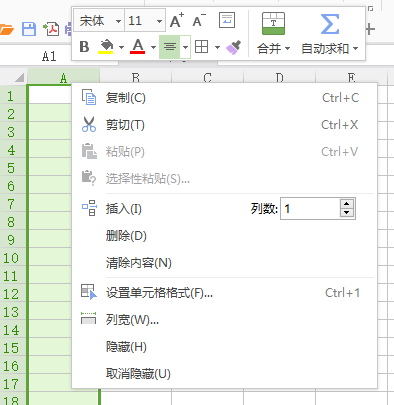394x405 pixels.
Task: Select column D header
Action: click(x=279, y=77)
